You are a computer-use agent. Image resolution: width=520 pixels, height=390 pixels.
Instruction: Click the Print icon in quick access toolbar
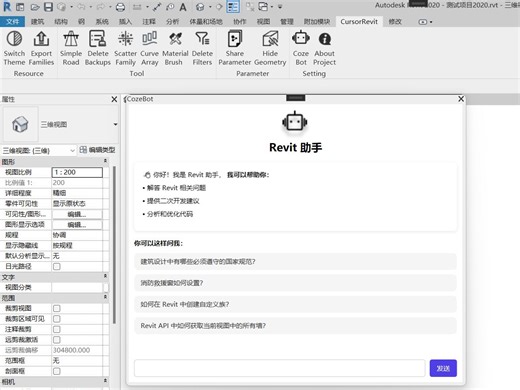[x=120, y=7]
